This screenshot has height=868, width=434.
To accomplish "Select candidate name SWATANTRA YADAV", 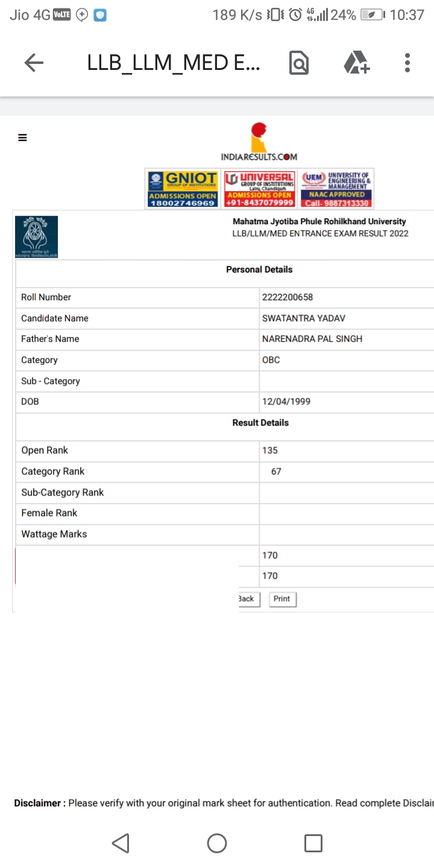I will [304, 318].
